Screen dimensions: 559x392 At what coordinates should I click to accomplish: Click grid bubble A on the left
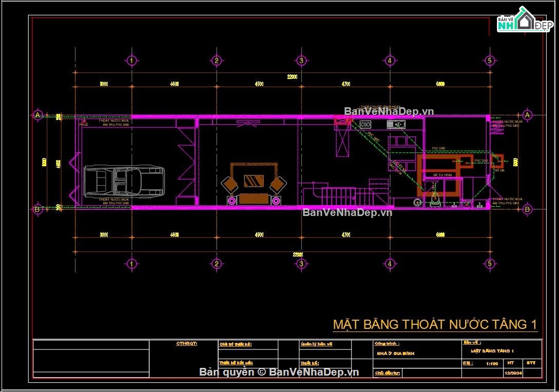point(36,114)
